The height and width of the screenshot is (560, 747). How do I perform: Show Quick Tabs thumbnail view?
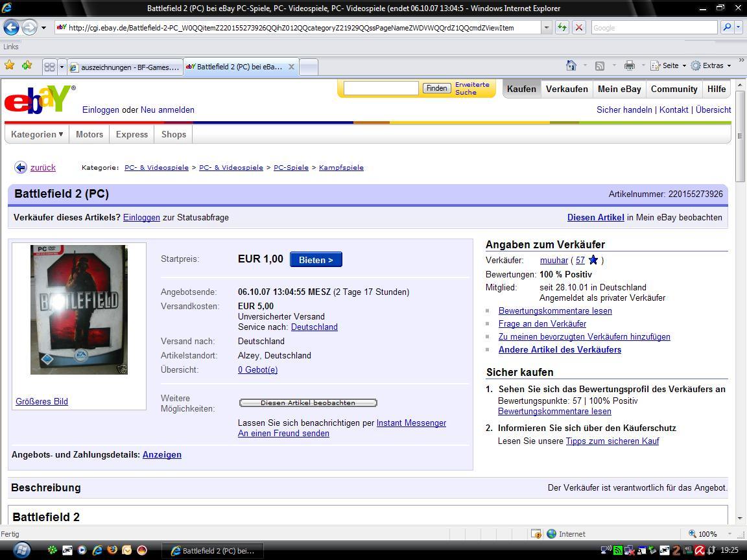coord(49,67)
